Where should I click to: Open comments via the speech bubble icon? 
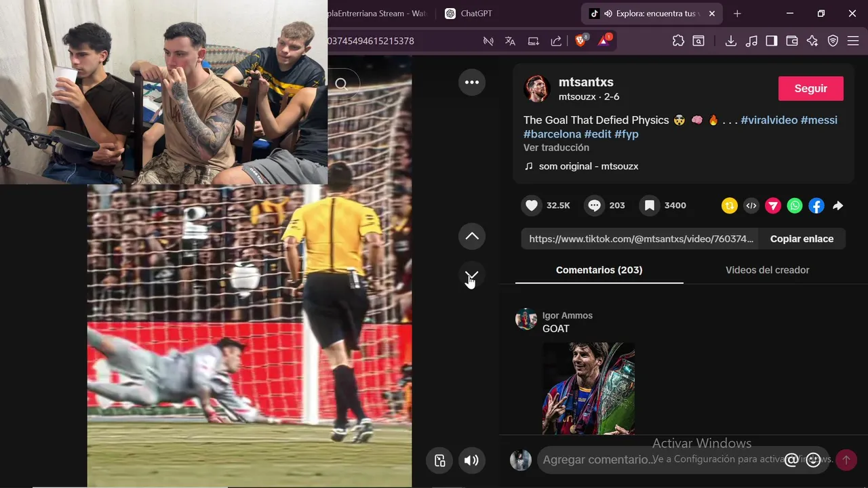point(595,205)
